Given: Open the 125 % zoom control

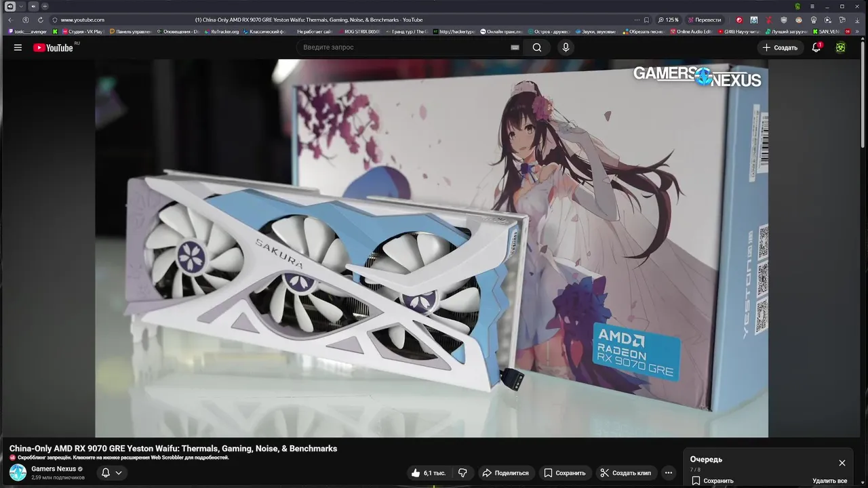Looking at the screenshot, I should [x=668, y=20].
